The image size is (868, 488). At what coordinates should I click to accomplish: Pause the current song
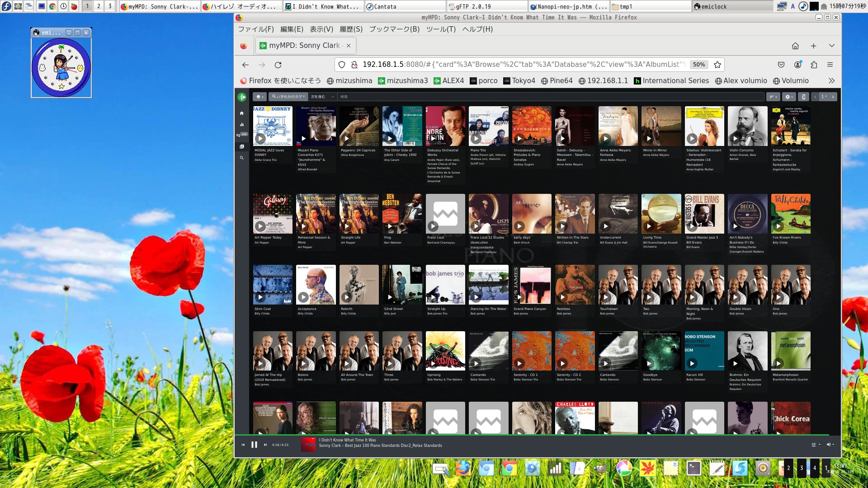pos(254,445)
